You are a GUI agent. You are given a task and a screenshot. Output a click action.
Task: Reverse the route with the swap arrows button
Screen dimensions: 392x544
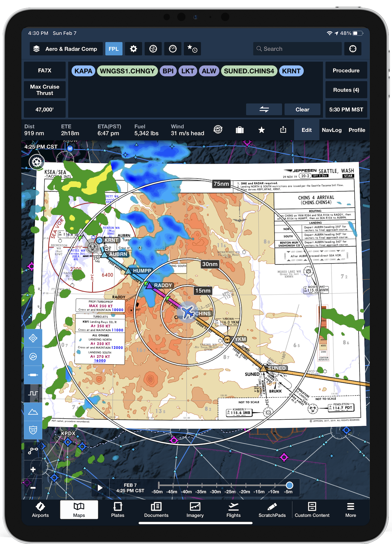pyautogui.click(x=264, y=109)
